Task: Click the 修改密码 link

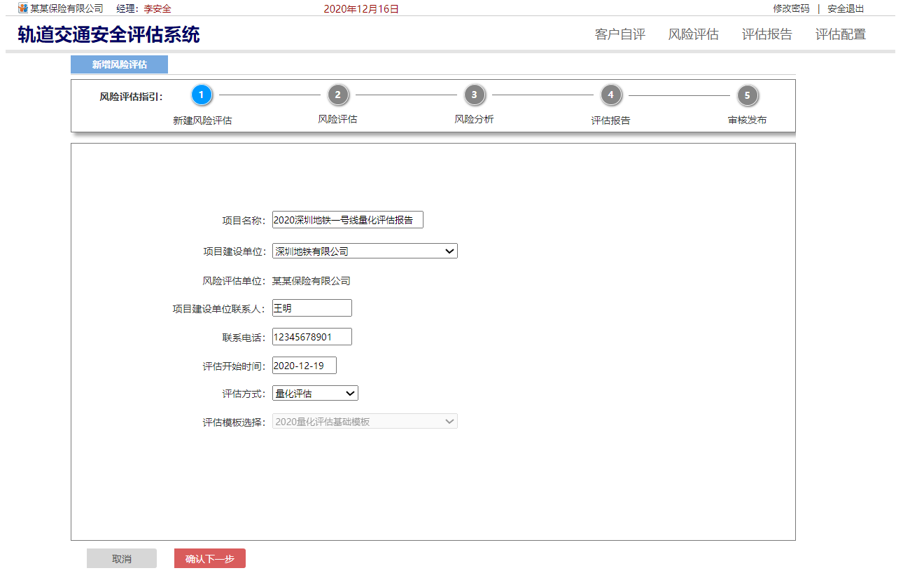Action: pyautogui.click(x=791, y=8)
